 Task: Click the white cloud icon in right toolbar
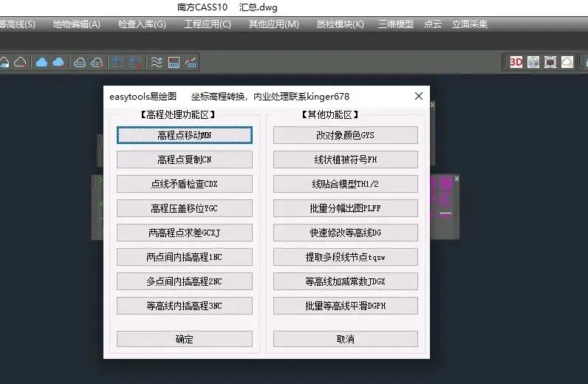tap(567, 62)
